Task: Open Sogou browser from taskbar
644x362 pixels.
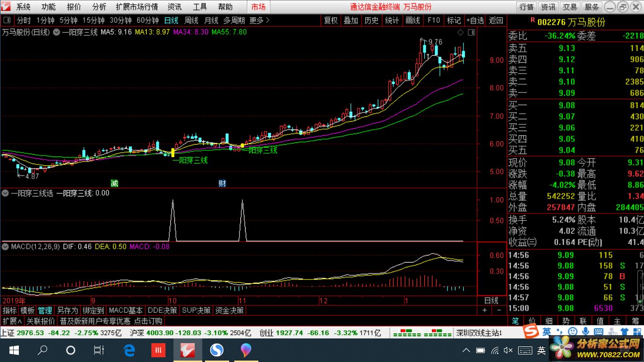Action: click(217, 350)
